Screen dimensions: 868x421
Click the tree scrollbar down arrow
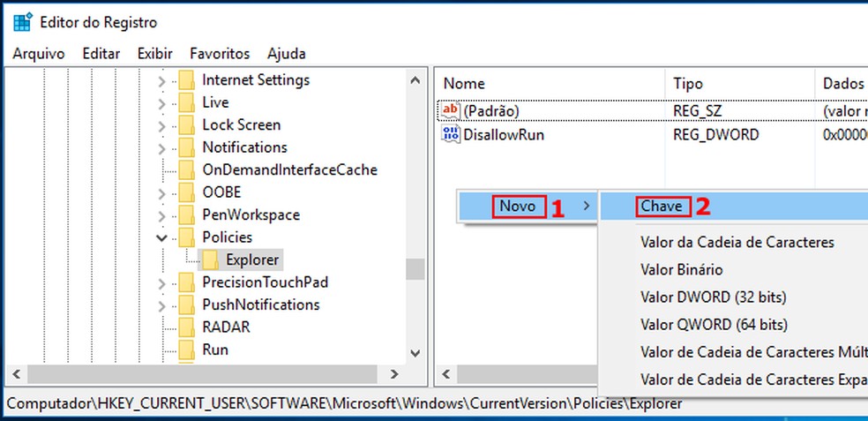pos(415,352)
